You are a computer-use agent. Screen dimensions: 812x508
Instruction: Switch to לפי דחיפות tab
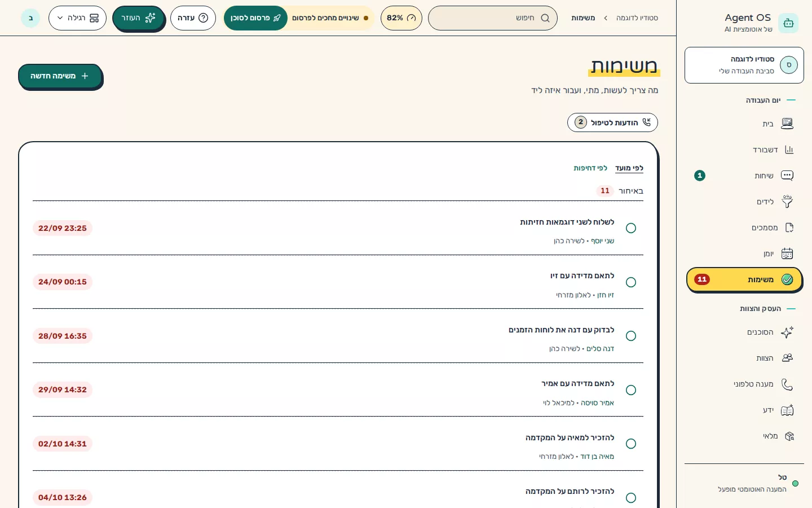pos(590,168)
